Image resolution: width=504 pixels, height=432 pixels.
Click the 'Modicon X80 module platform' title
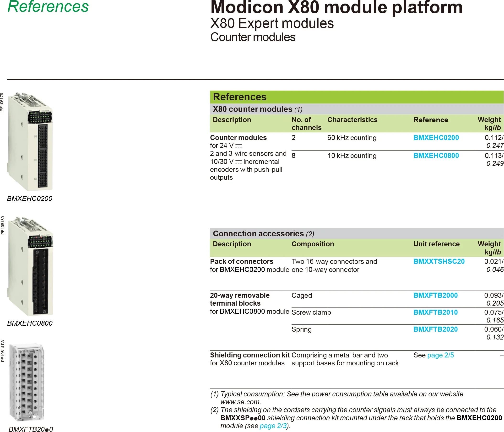tap(336, 7)
